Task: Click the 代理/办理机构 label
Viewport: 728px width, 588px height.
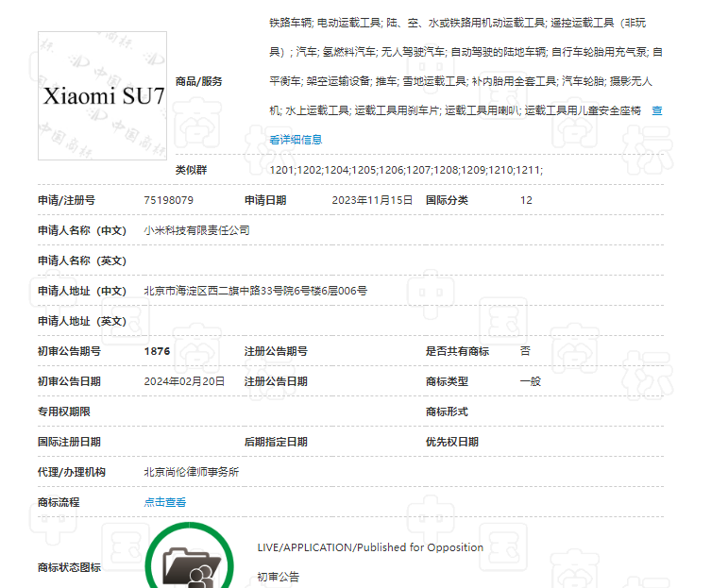Action: pos(72,472)
